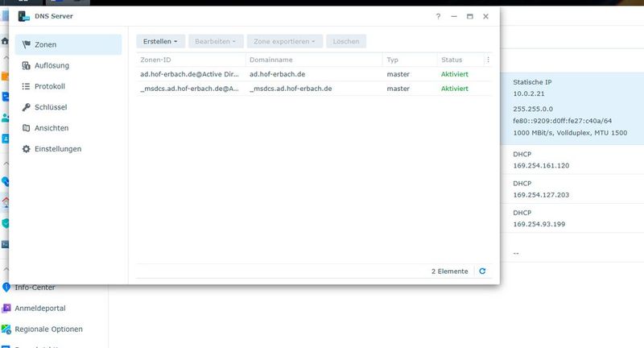This screenshot has height=348, width=644.
Task: Sort by Status column header
Action: coord(460,60)
